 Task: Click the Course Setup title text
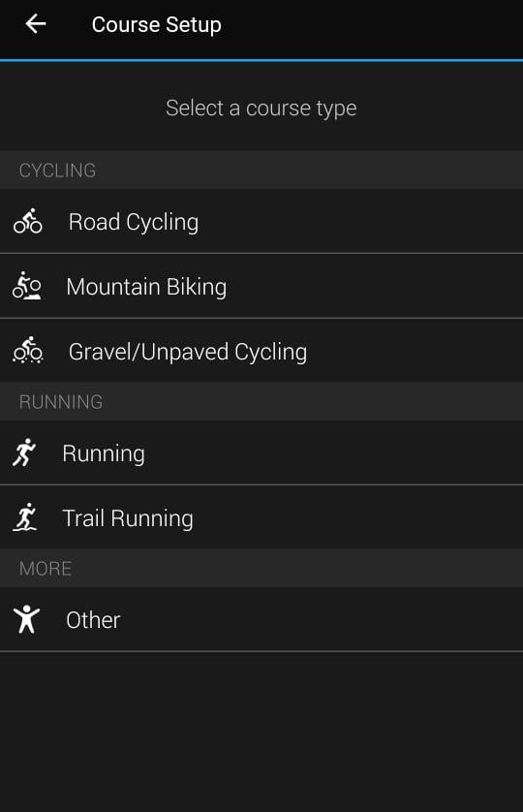point(156,24)
